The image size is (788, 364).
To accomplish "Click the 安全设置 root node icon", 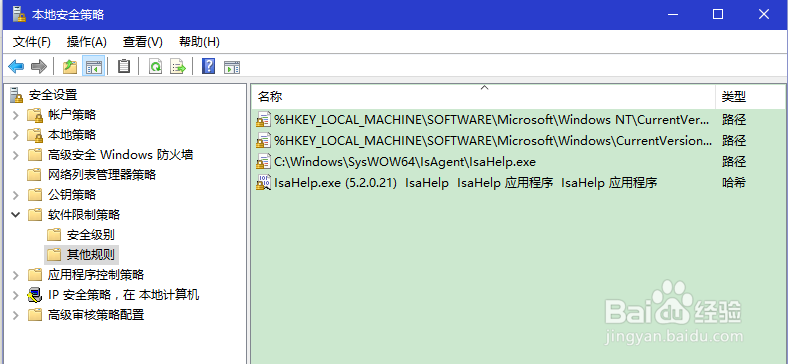I will click(17, 95).
